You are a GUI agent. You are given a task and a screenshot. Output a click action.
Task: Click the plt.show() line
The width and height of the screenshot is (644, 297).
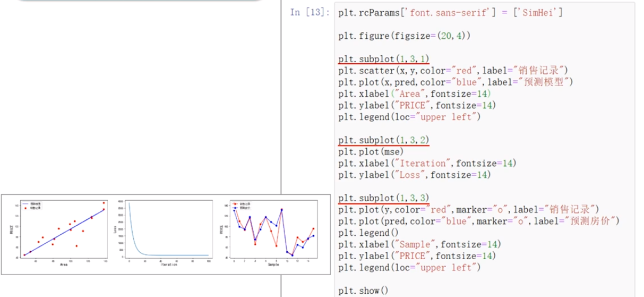coord(364,291)
